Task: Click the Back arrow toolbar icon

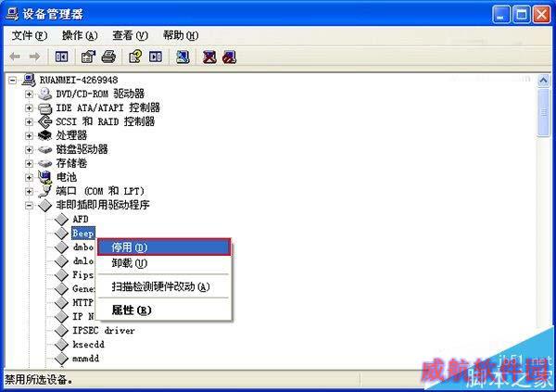Action: pyautogui.click(x=15, y=57)
